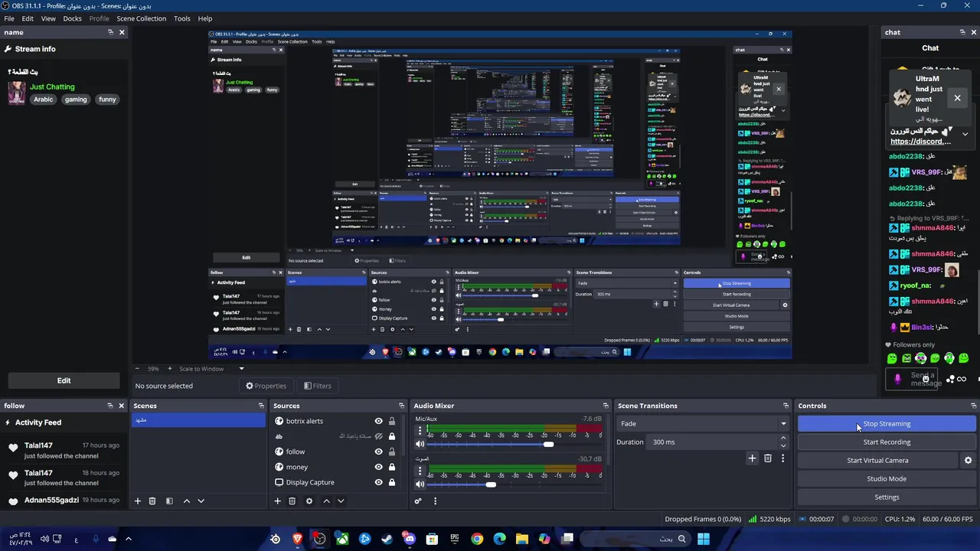
Task: Open Epic Games launcher from taskbar
Action: (x=455, y=539)
